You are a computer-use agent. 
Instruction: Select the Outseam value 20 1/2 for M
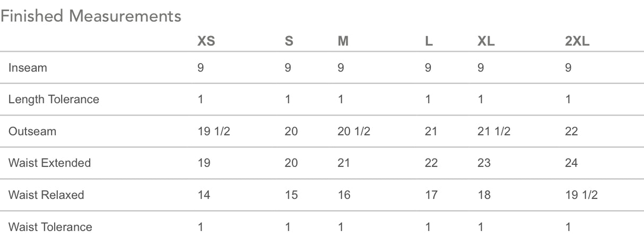(x=354, y=131)
